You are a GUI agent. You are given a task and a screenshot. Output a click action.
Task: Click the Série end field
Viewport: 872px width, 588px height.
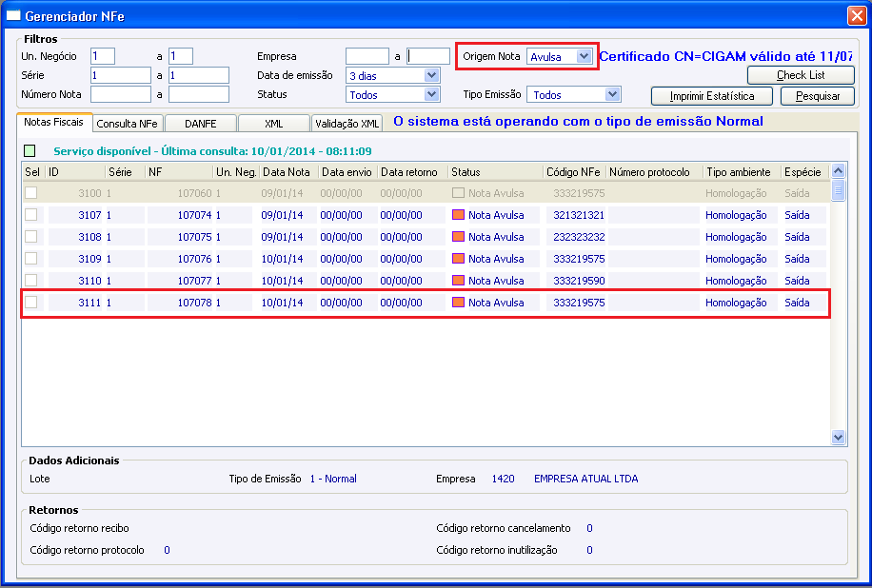coord(199,75)
